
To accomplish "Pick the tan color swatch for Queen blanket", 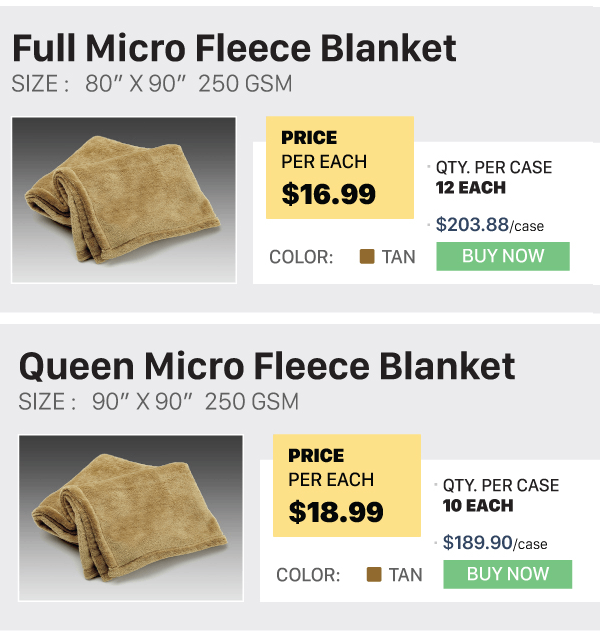I will [375, 575].
